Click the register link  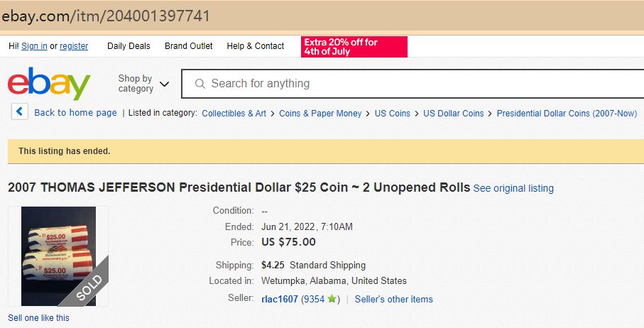74,46
